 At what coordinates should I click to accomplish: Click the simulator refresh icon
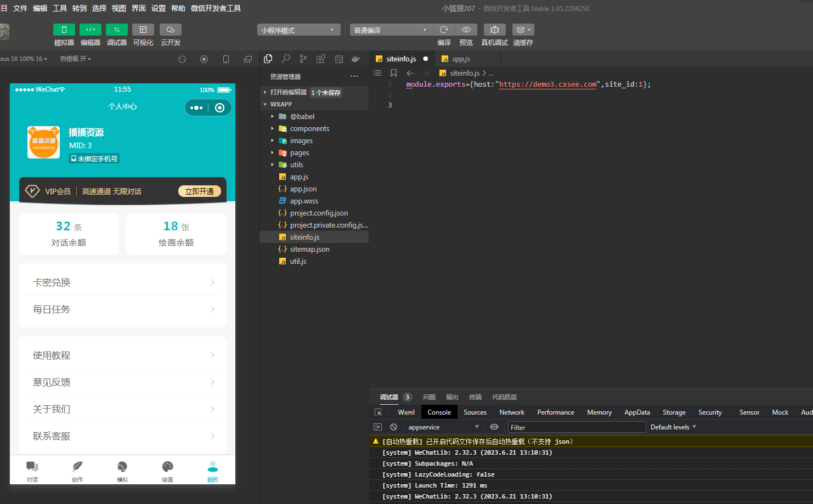coord(182,59)
